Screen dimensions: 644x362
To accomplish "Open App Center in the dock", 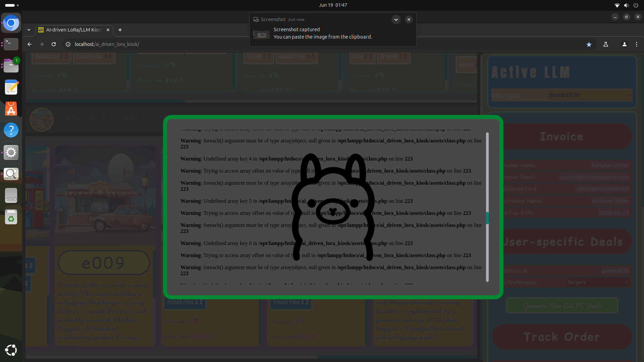I will pos(11,109).
